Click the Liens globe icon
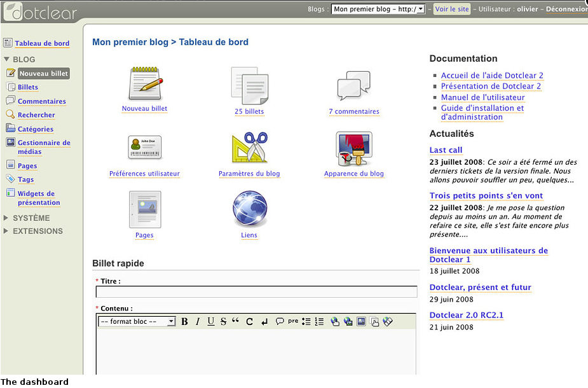Screen dimensions: 588x388 click(x=250, y=209)
